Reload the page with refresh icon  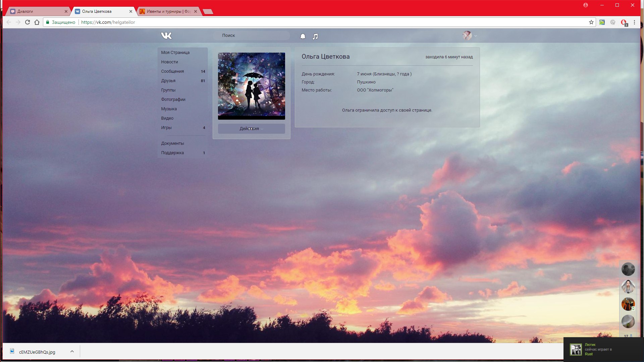(x=28, y=22)
